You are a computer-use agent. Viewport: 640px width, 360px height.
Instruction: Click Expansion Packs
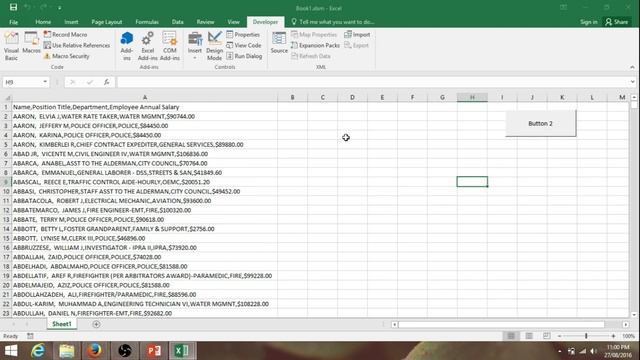point(315,45)
